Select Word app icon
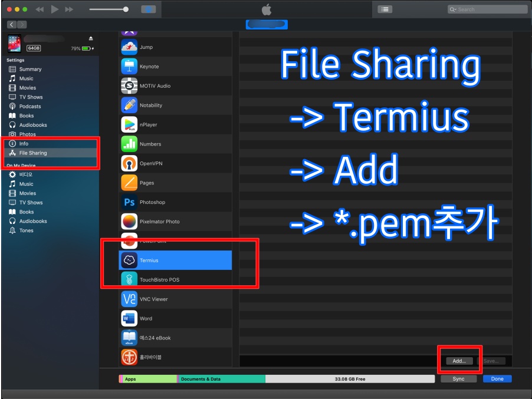Image resolution: width=532 pixels, height=399 pixels. 129,318
